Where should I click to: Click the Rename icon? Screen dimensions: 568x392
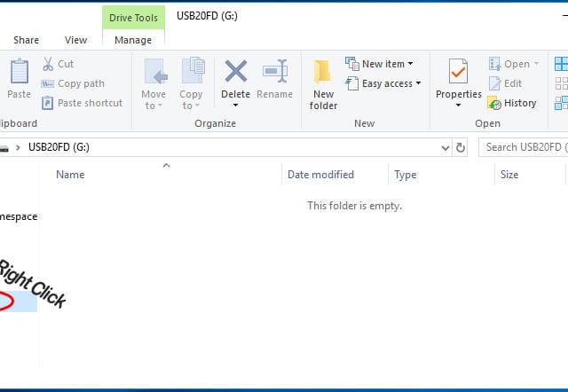[x=275, y=71]
